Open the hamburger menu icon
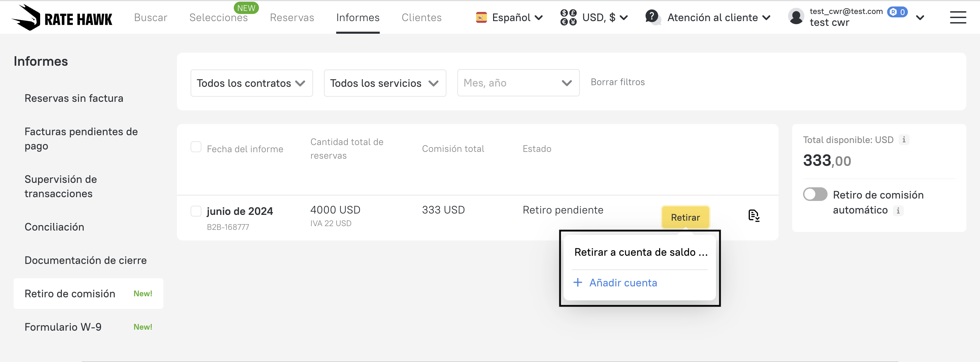Viewport: 980px width, 362px height. pos(958,17)
